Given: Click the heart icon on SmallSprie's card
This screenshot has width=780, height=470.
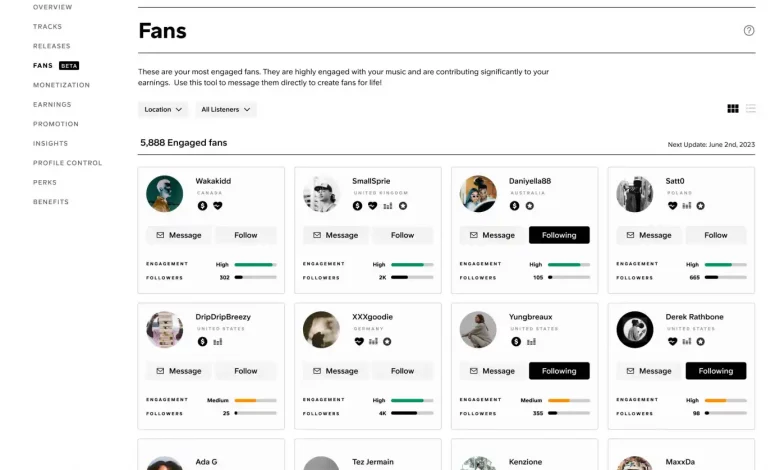Looking at the screenshot, I should point(372,205).
